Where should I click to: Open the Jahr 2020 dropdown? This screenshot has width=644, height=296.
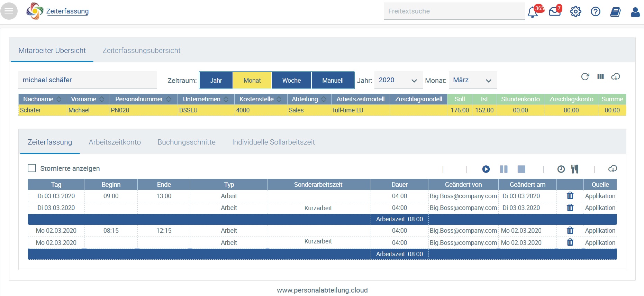[398, 80]
